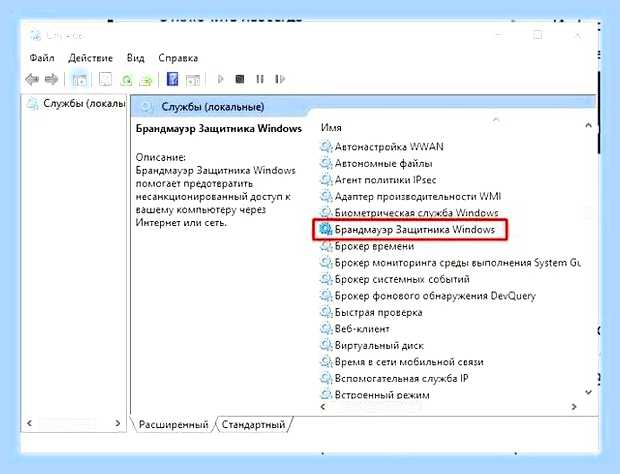Click gear icon beside Брокер системных событий
The height and width of the screenshot is (474, 620).
tap(326, 279)
